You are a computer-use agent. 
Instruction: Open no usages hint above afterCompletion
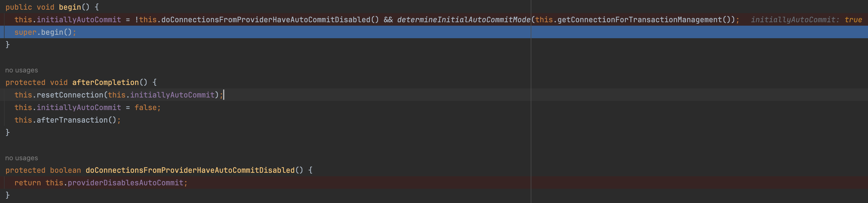click(x=22, y=70)
